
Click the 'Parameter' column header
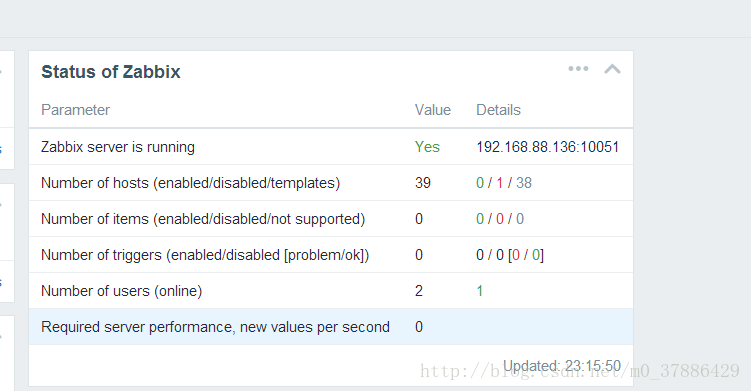[x=76, y=110]
